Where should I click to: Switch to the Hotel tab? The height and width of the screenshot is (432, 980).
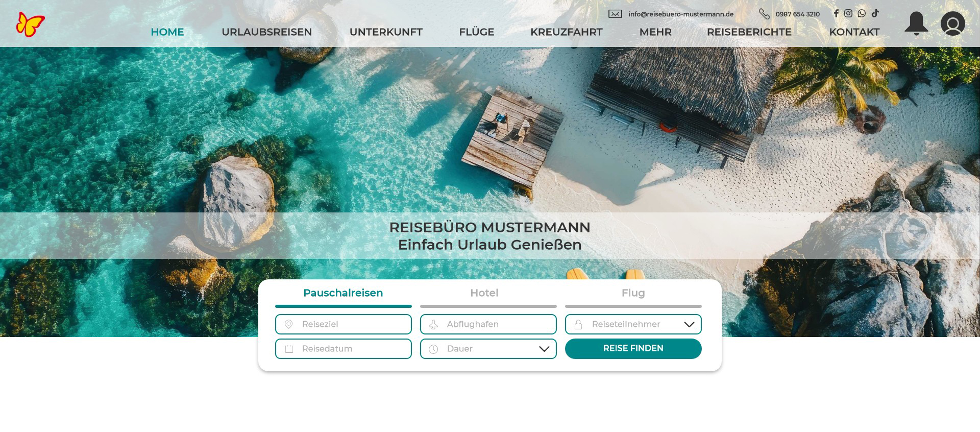pyautogui.click(x=484, y=293)
